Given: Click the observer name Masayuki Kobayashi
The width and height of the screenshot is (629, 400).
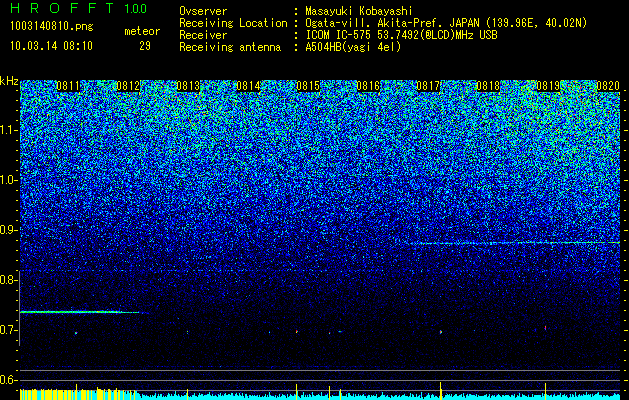Looking at the screenshot, I should click(x=359, y=12).
